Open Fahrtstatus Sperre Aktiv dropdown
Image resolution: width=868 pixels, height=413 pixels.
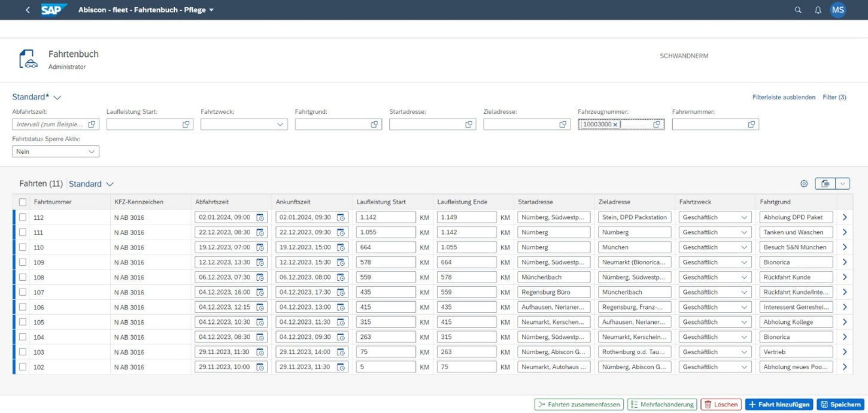coord(92,151)
